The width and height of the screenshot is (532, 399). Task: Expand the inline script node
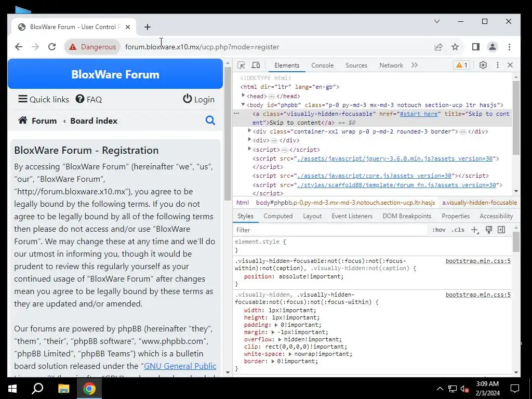click(x=249, y=149)
